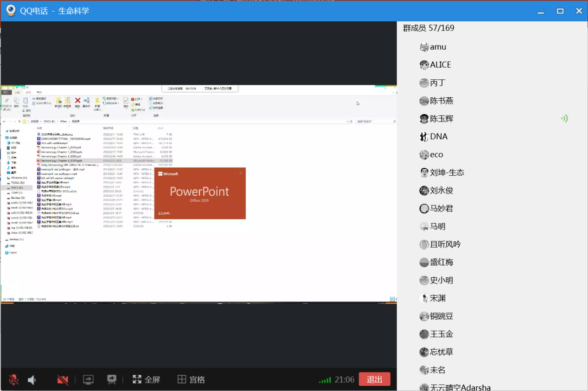Switch to 全屏 fullscreen view
The width and height of the screenshot is (588, 391).
click(x=146, y=380)
